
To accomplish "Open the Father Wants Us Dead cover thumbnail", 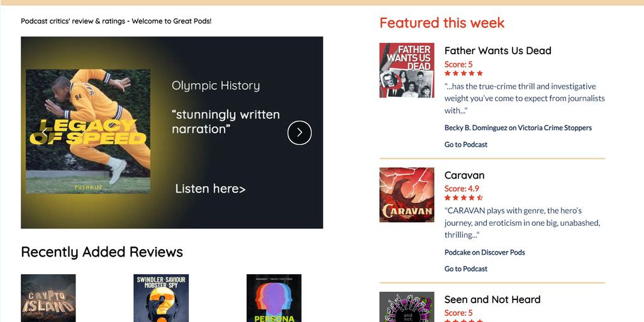I will point(407,70).
